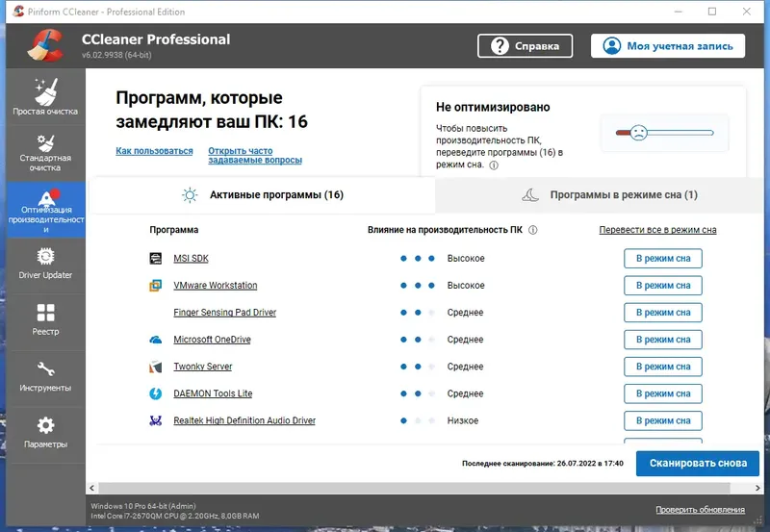Click the sad-face optimization slider indicator
The height and width of the screenshot is (532, 770).
(638, 133)
